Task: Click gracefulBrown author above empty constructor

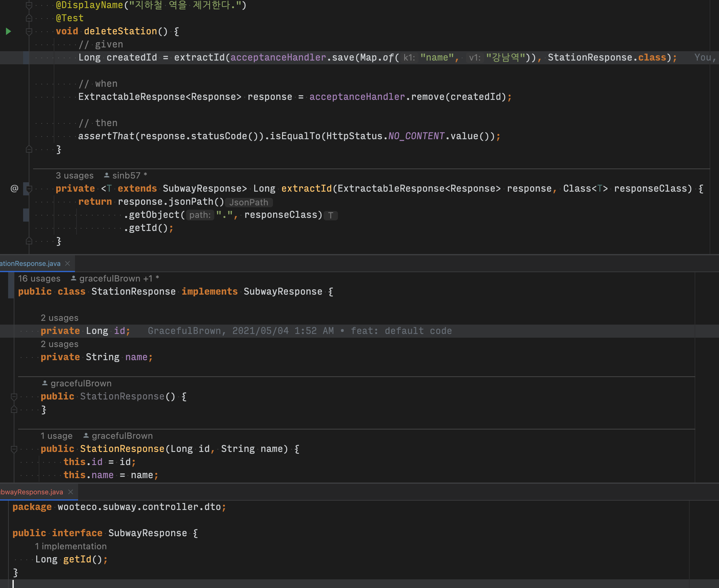Action: coord(81,384)
